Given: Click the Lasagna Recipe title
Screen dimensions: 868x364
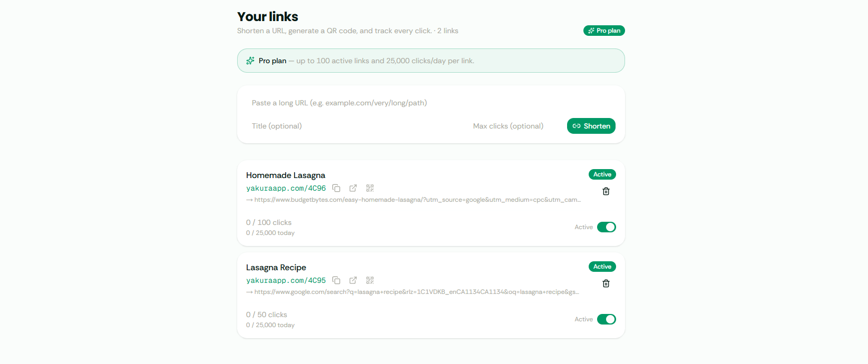Looking at the screenshot, I should click(276, 268).
